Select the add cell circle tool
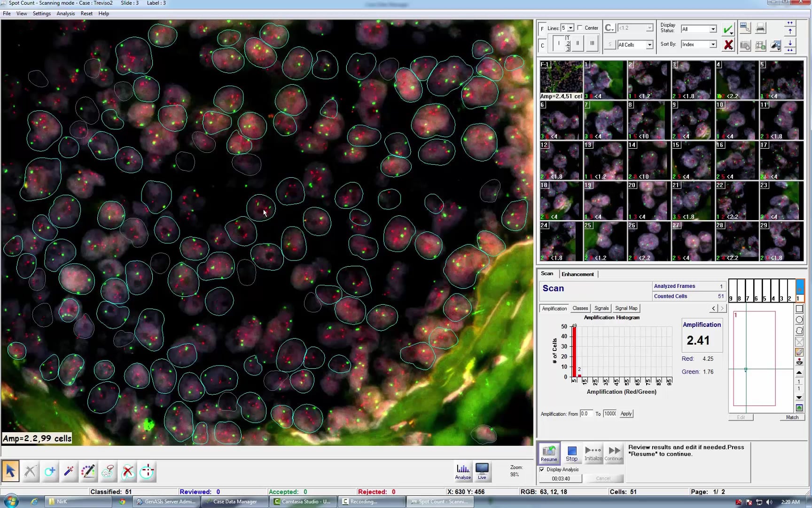812x508 pixels. [x=50, y=471]
